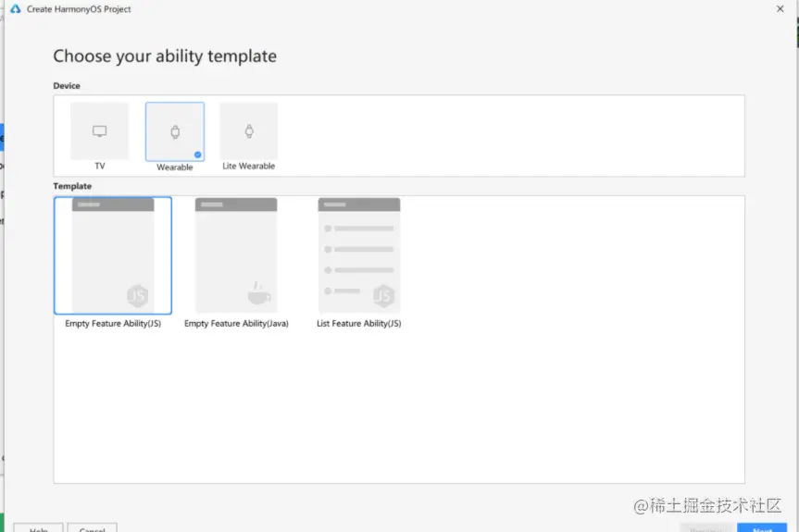
Task: Proceed with the Next button
Action: pos(762,528)
